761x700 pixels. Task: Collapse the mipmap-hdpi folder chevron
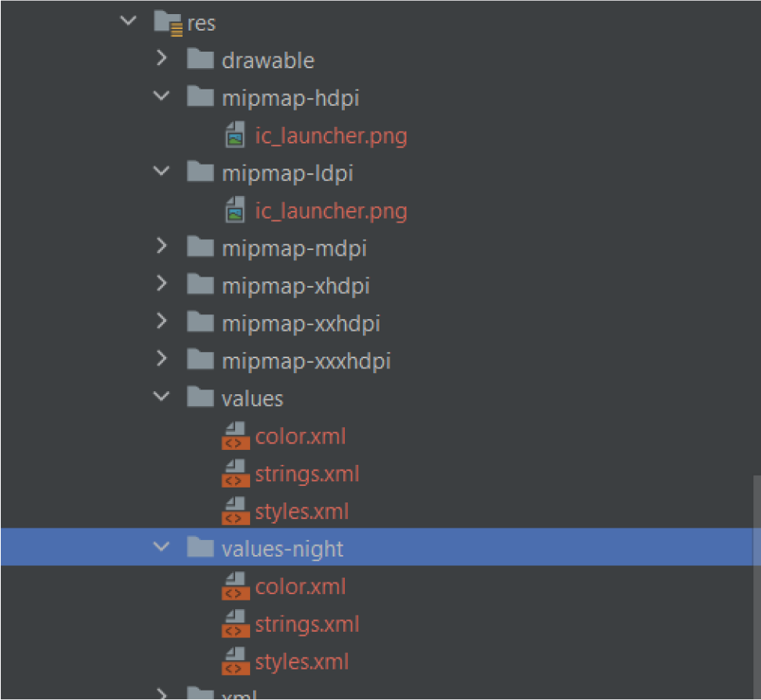[x=161, y=96]
